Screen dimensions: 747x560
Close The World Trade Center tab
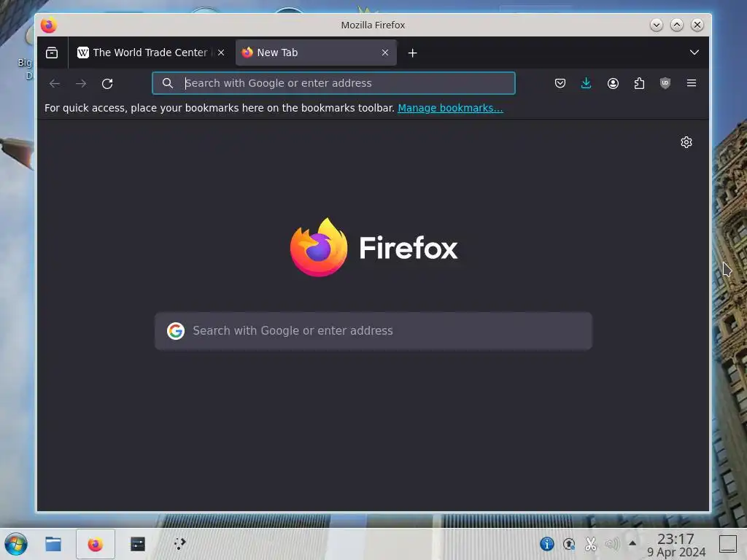(x=221, y=52)
